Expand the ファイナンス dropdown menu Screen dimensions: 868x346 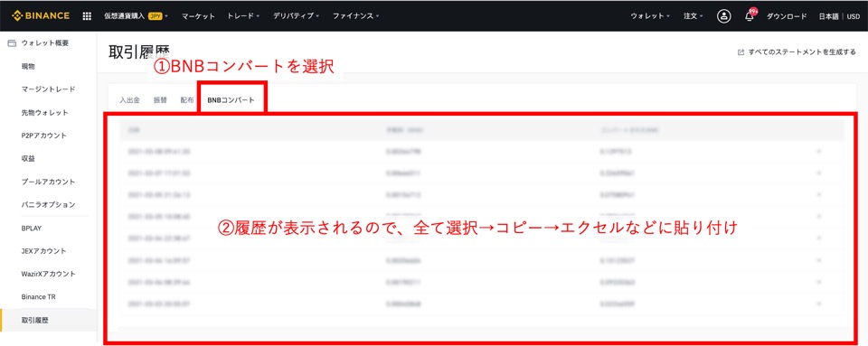tap(356, 16)
